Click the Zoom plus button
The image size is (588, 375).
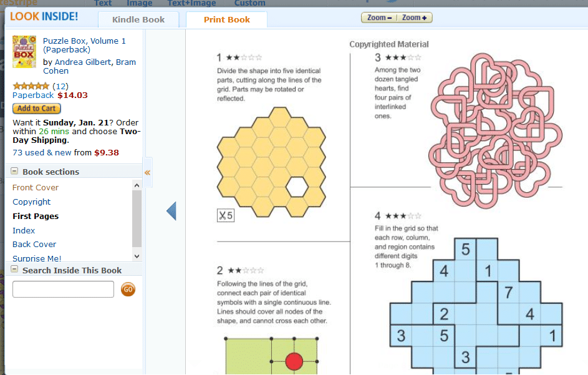(x=415, y=17)
